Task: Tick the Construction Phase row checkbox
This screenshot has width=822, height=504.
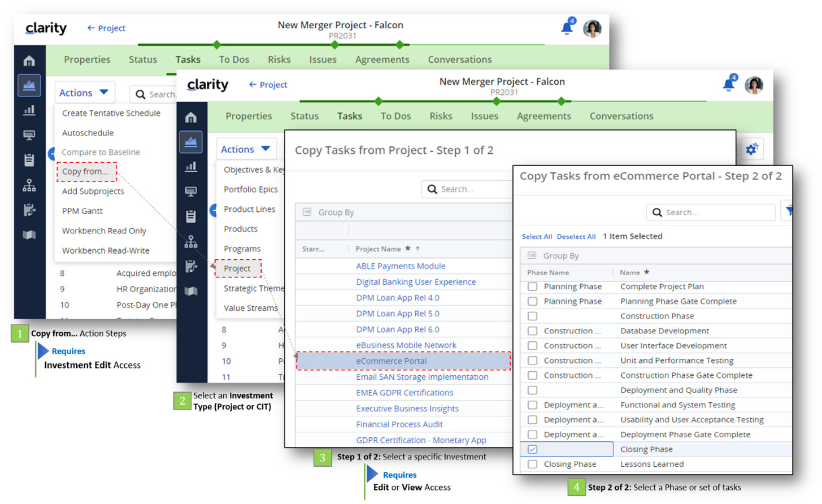Action: [x=532, y=316]
